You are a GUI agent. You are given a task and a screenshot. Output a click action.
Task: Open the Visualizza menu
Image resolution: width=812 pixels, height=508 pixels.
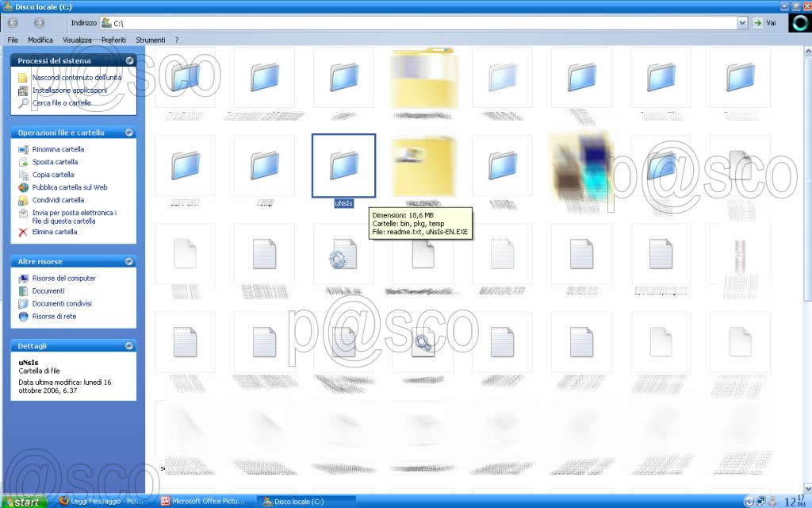[x=77, y=40]
